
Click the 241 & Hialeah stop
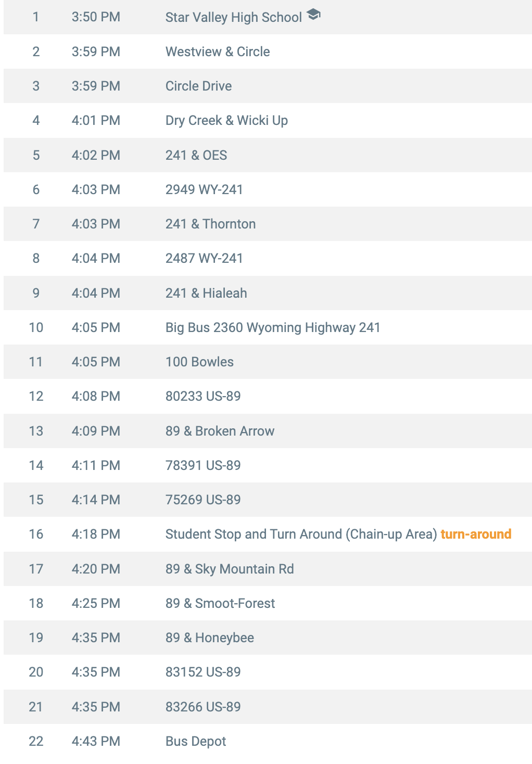pyautogui.click(x=206, y=293)
